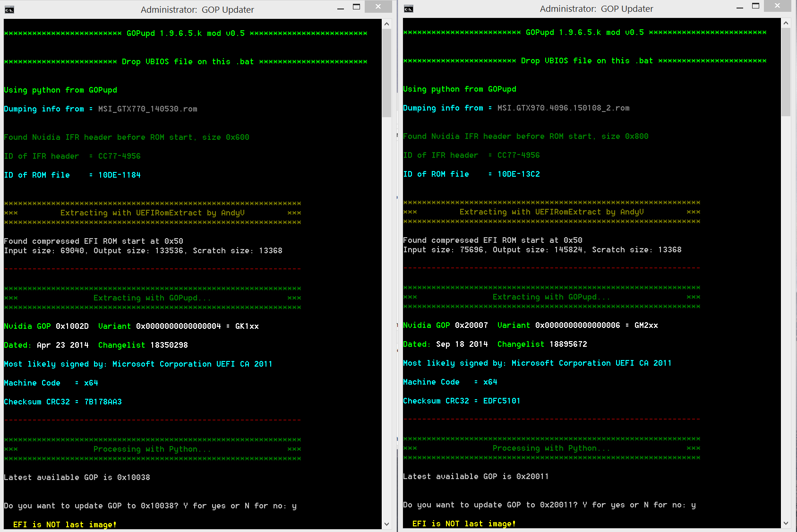Click 'Using python from GOPupd' in right window
This screenshot has width=797, height=532.
tap(460, 89)
